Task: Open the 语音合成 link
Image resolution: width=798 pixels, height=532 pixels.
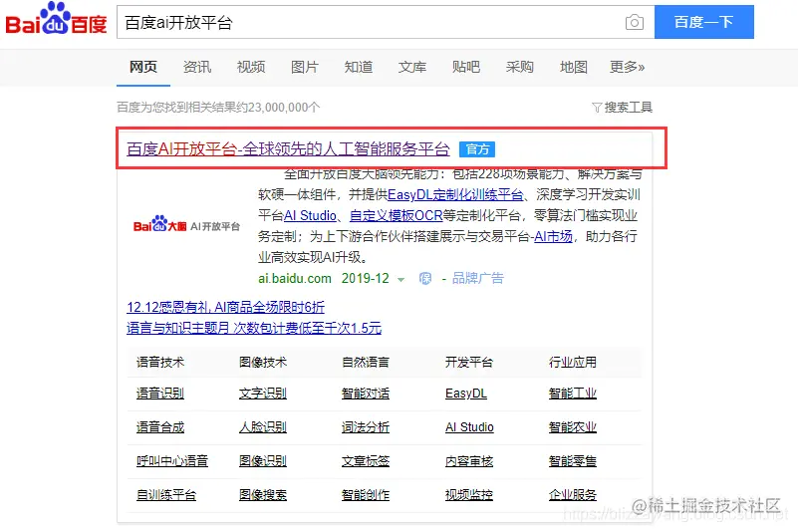Action: (x=160, y=427)
